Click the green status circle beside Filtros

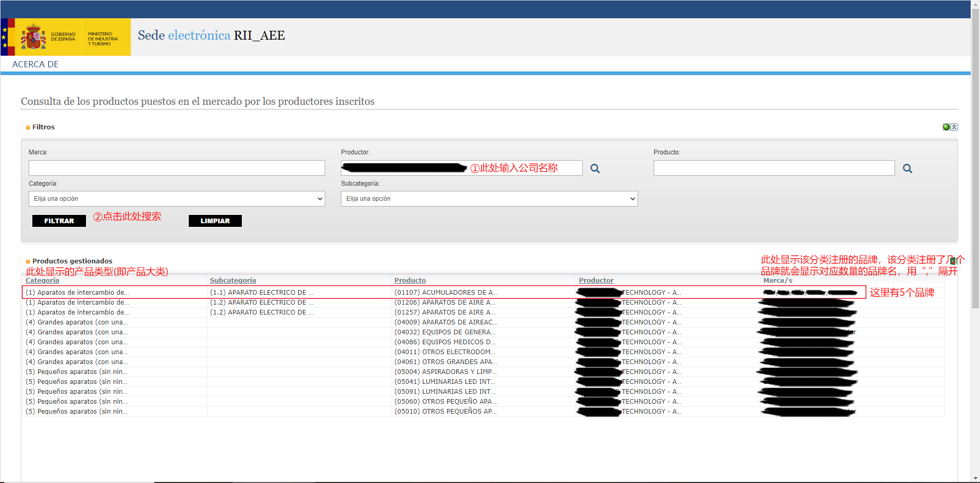pos(946,127)
